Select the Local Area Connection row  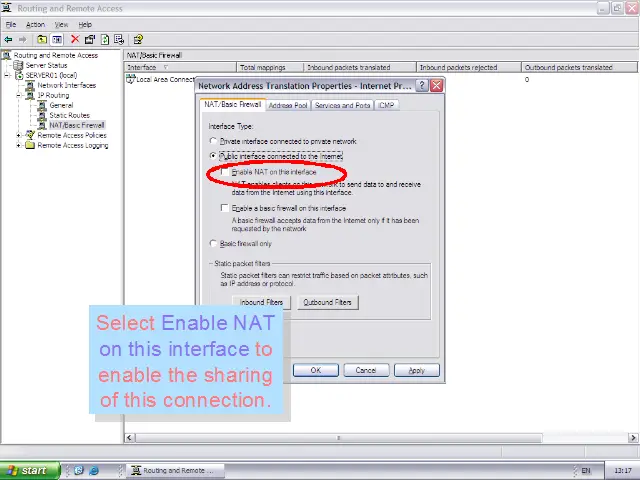pos(160,80)
